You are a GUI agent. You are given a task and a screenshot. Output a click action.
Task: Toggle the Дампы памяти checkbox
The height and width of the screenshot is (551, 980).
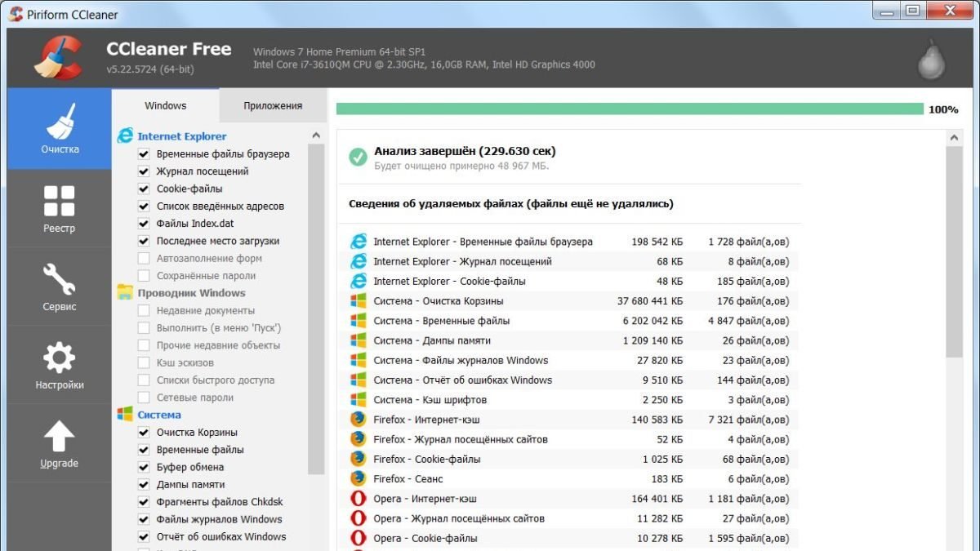(x=143, y=484)
